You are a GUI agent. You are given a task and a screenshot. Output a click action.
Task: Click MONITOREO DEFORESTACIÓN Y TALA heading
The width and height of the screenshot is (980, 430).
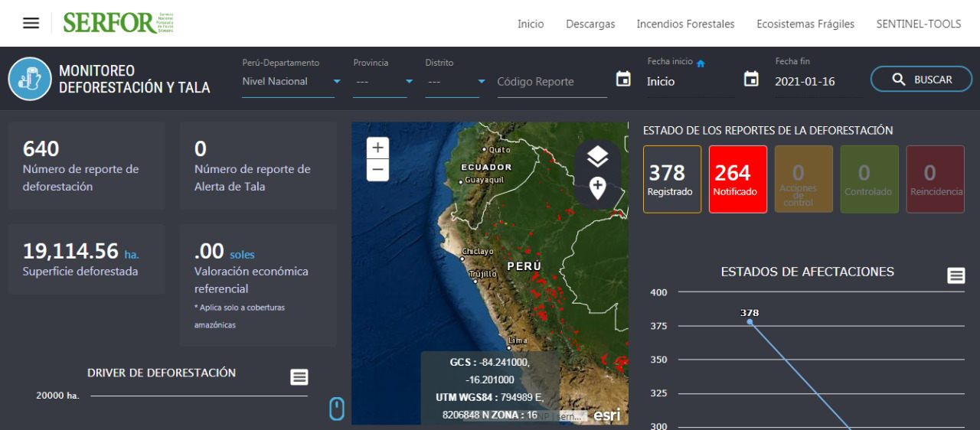[x=135, y=79]
